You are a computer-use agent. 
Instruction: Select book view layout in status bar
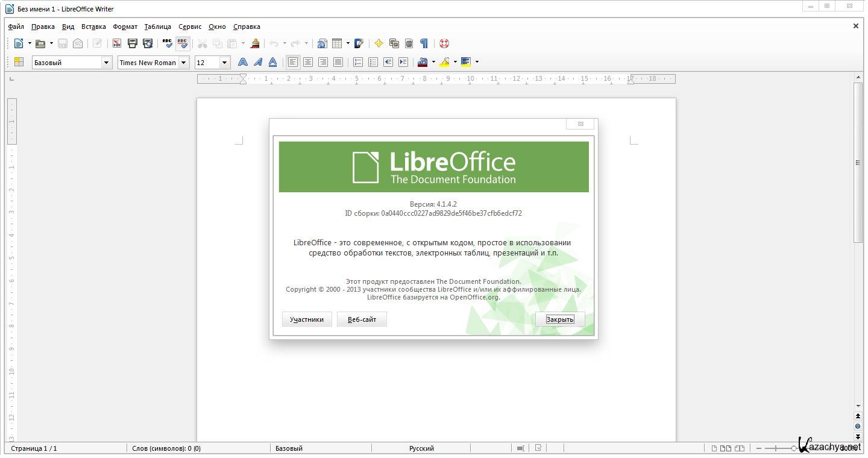click(738, 448)
